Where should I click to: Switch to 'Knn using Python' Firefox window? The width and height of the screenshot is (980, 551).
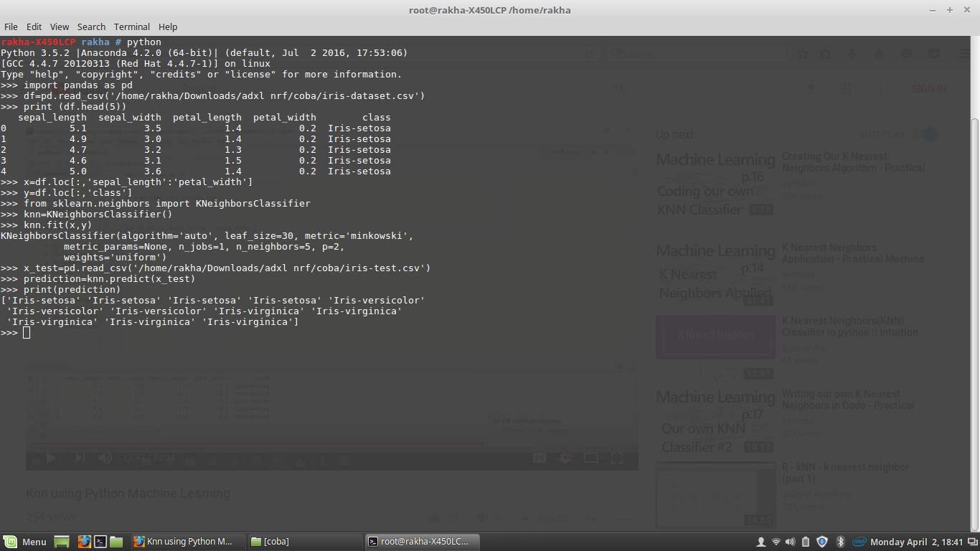pos(184,542)
